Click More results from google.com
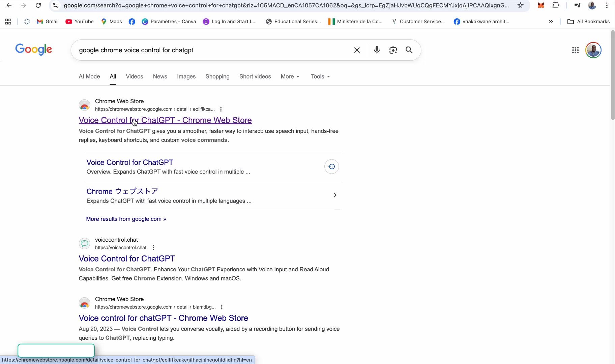Viewport: 615px width, 364px height. click(126, 219)
